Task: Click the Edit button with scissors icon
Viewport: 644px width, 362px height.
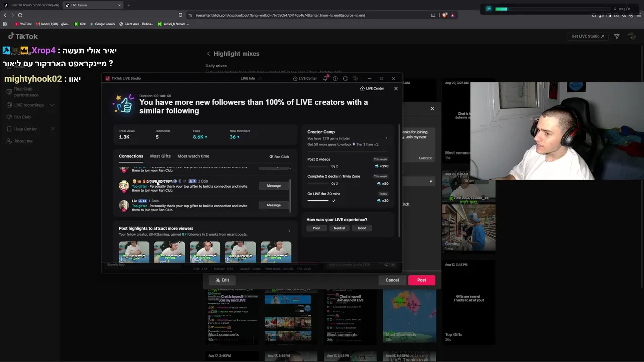Action: coord(222,280)
